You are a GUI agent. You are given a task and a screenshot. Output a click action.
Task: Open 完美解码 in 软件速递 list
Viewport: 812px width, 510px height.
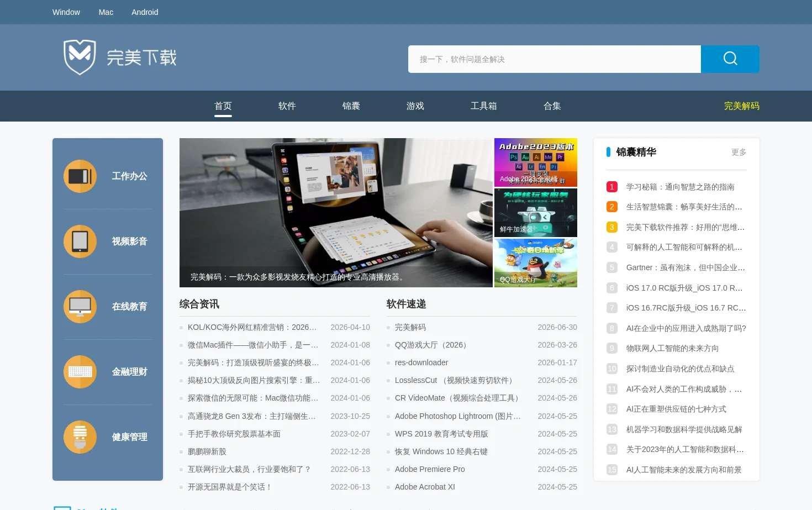point(410,328)
